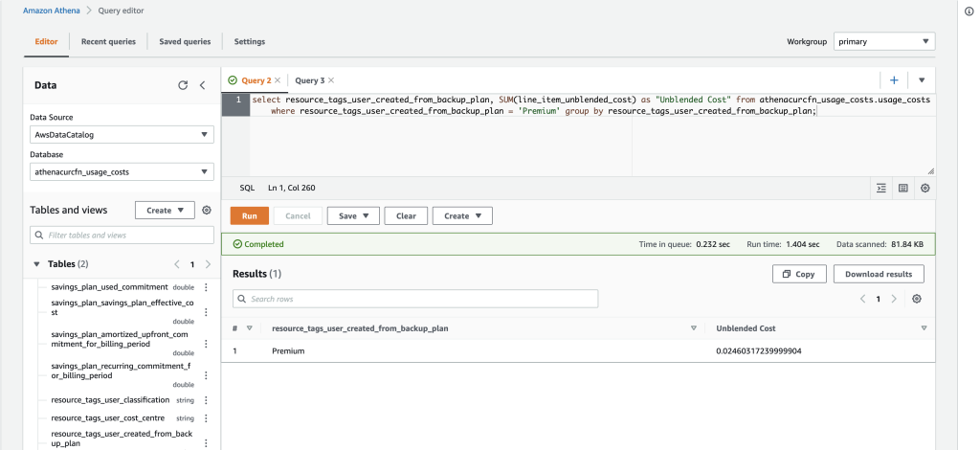This screenshot has width=980, height=450.
Task: Open query tabs options arrow
Action: click(x=922, y=80)
